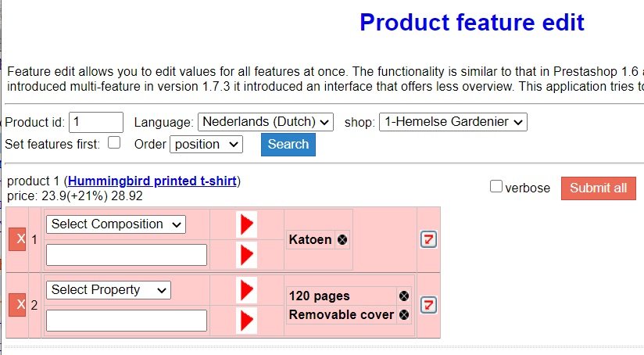
Task: Open the shop dropdown
Action: click(453, 122)
